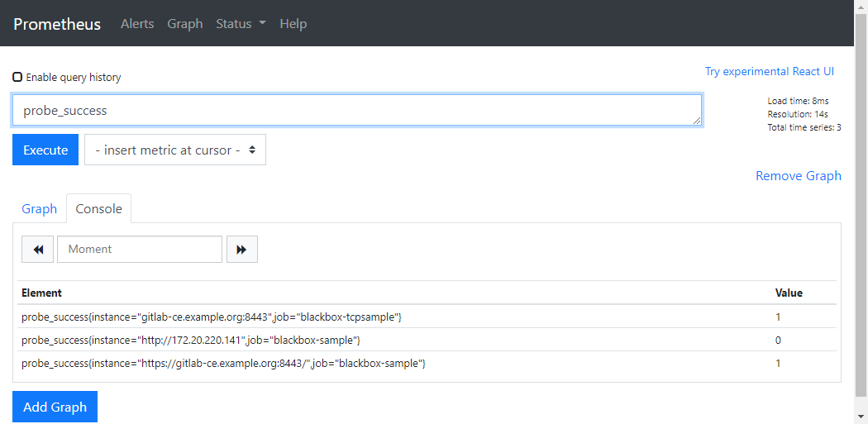This screenshot has height=424, width=868.
Task: Go to Prometheus home brand link
Action: pos(57,24)
